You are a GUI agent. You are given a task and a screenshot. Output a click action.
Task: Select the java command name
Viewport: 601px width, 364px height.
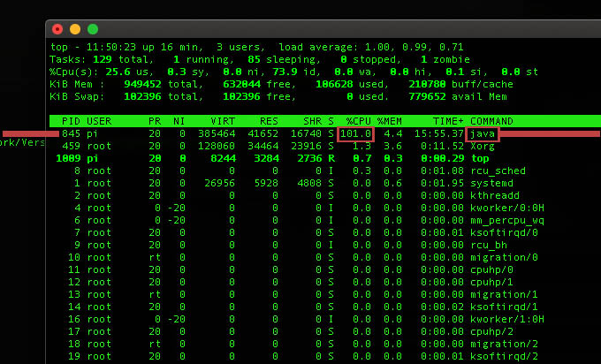(483, 133)
